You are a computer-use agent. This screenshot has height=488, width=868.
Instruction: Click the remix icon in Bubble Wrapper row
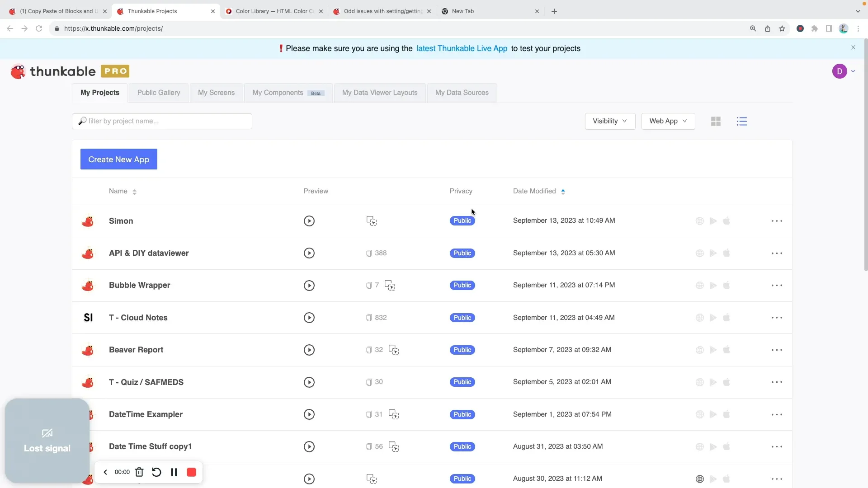[x=390, y=286]
